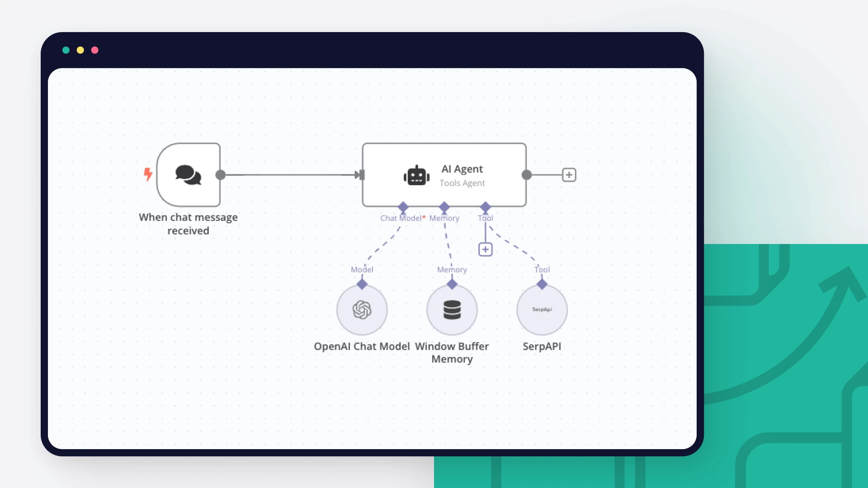Click the pink window dot in title bar
Screen dimensions: 868x488
(x=95, y=50)
